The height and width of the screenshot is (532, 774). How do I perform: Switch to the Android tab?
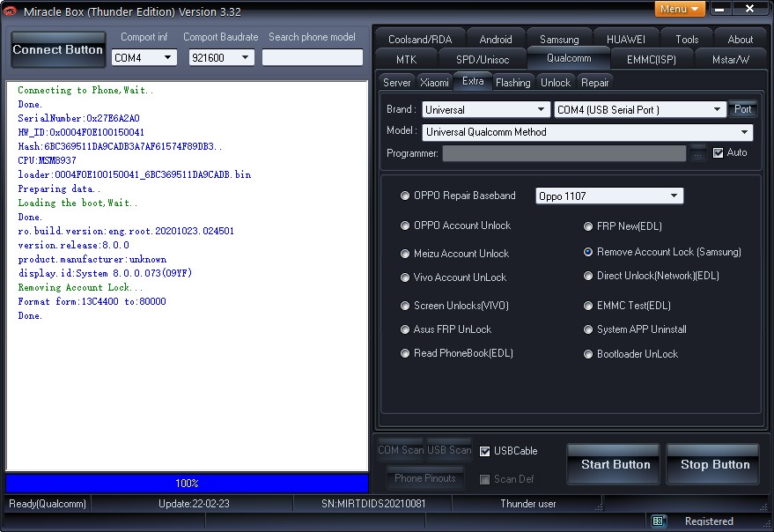tap(496, 39)
